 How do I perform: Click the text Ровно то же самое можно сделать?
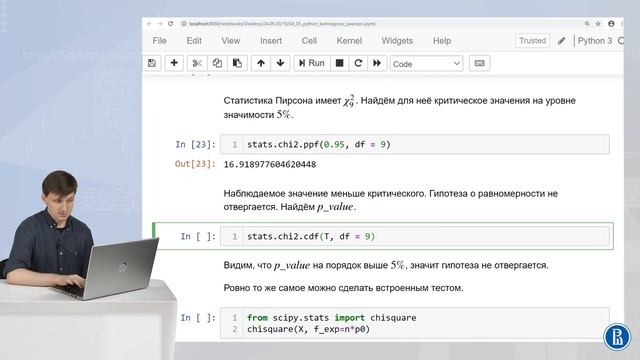tap(343, 288)
